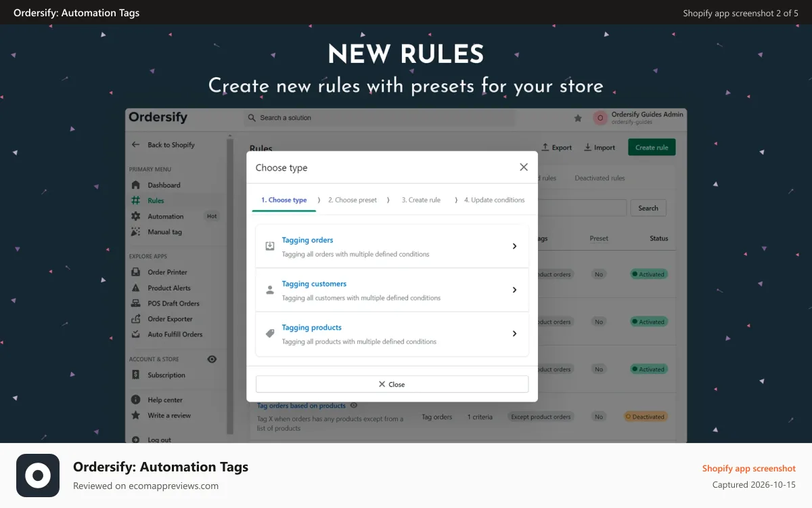Screen dimensions: 812x508
Task: Open Dashboard icon in sidebar
Action: (135, 185)
